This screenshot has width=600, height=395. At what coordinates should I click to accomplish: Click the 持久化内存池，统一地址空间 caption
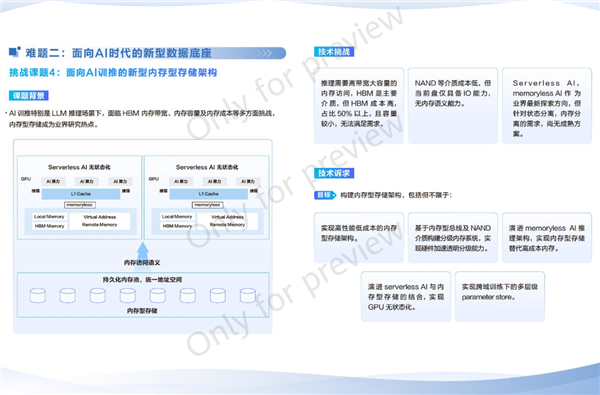(142, 280)
